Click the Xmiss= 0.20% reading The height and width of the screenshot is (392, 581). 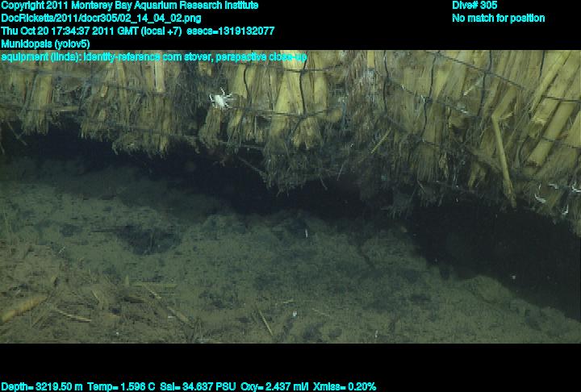(345, 387)
